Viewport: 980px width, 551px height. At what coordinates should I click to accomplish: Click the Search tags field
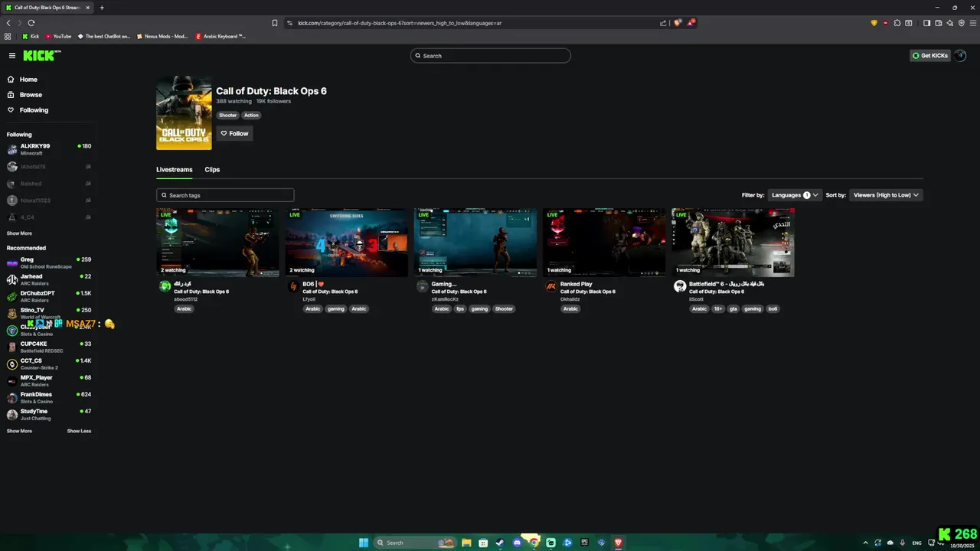pyautogui.click(x=225, y=195)
